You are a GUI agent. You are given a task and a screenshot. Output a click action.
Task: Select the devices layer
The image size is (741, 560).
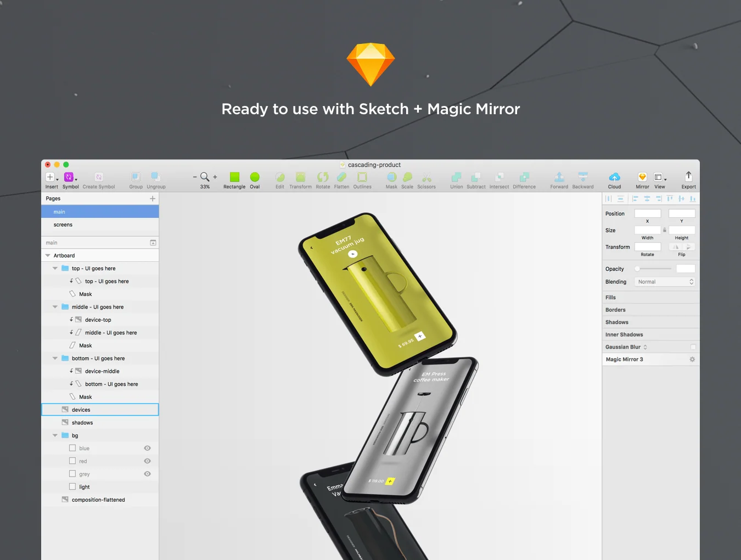pyautogui.click(x=100, y=410)
